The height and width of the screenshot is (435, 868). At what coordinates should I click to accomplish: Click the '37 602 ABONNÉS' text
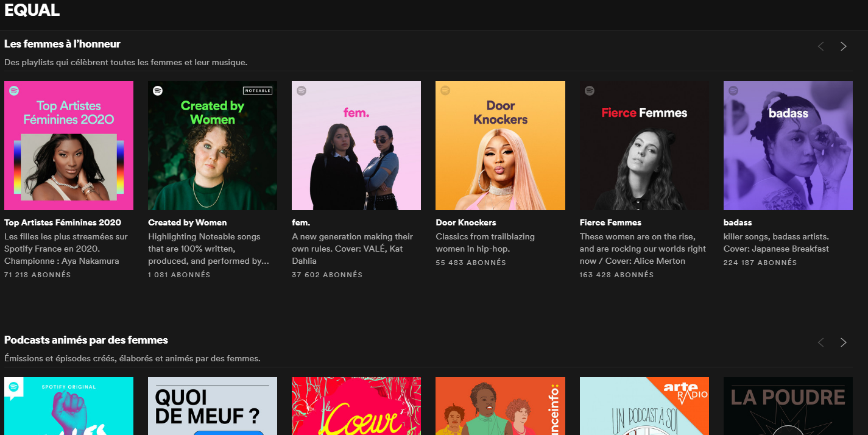pos(327,275)
